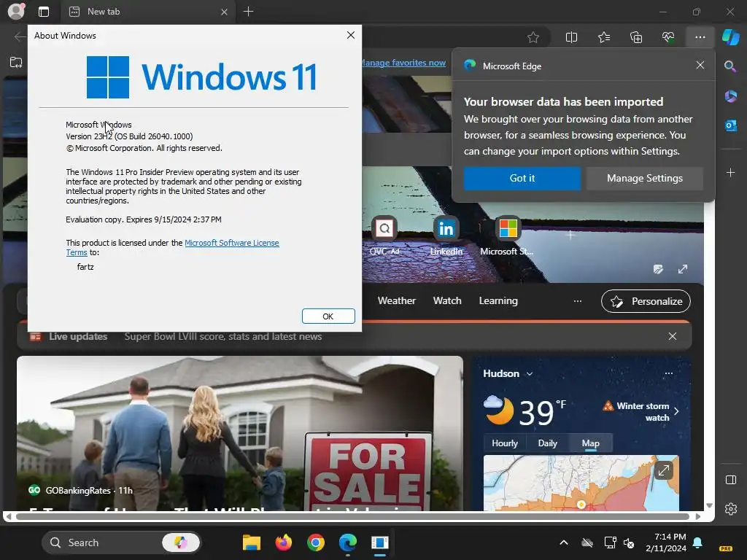Switch weather card to Daily tab
Viewport: 747px width, 560px height.
coord(547,443)
